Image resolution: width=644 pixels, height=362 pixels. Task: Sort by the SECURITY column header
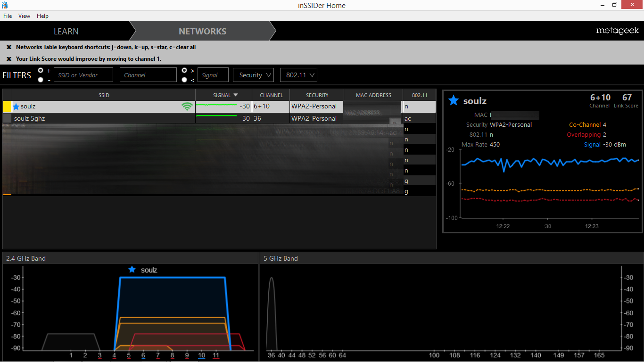tap(317, 95)
